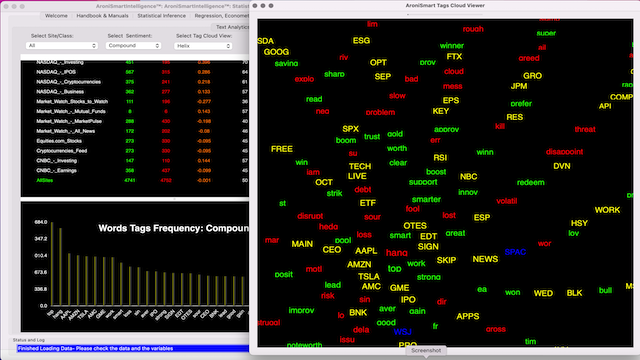Select the CNBC_-_Earnings row
The image size is (640, 360).
coord(135,171)
